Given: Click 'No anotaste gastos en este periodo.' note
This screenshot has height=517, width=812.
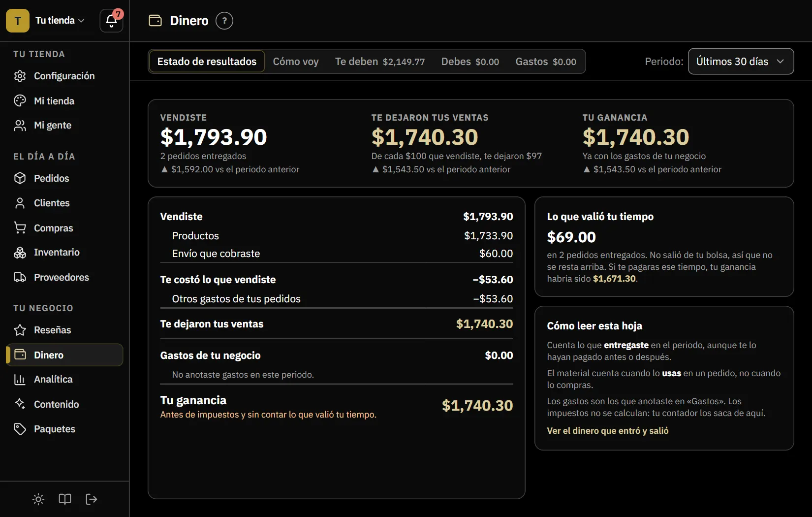Looking at the screenshot, I should [x=243, y=375].
